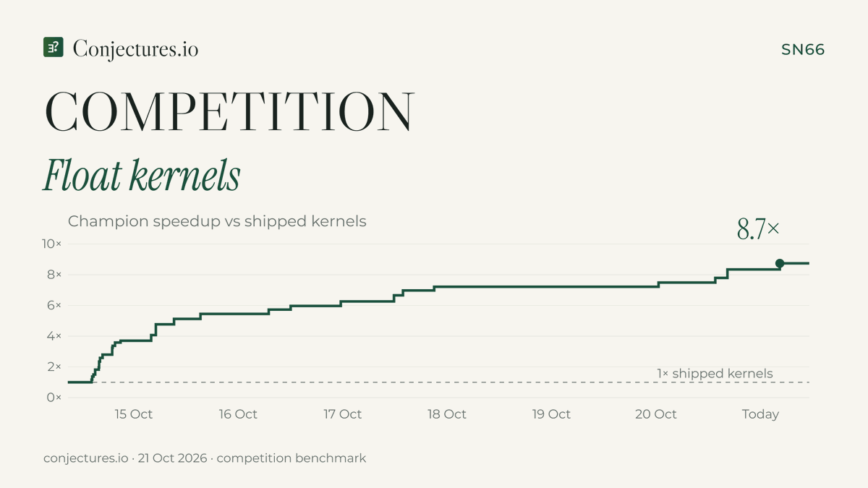
Task: Click the 10× y-axis tick label
Action: click(52, 244)
